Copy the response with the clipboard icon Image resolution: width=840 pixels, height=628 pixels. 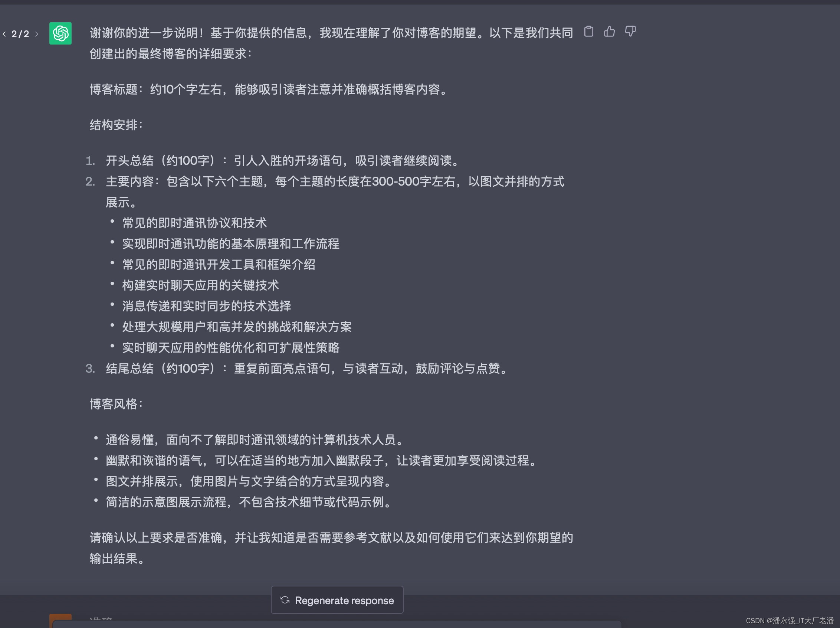pyautogui.click(x=588, y=32)
